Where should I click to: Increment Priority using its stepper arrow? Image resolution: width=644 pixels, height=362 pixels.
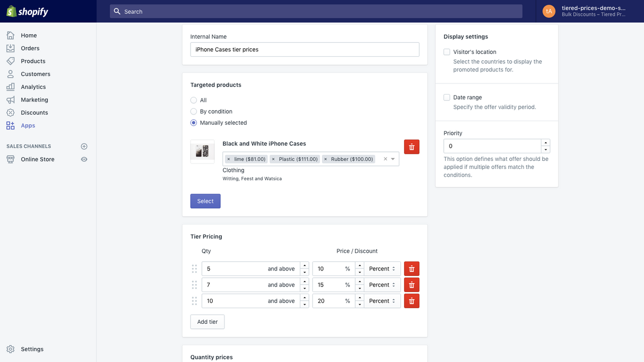tap(545, 143)
